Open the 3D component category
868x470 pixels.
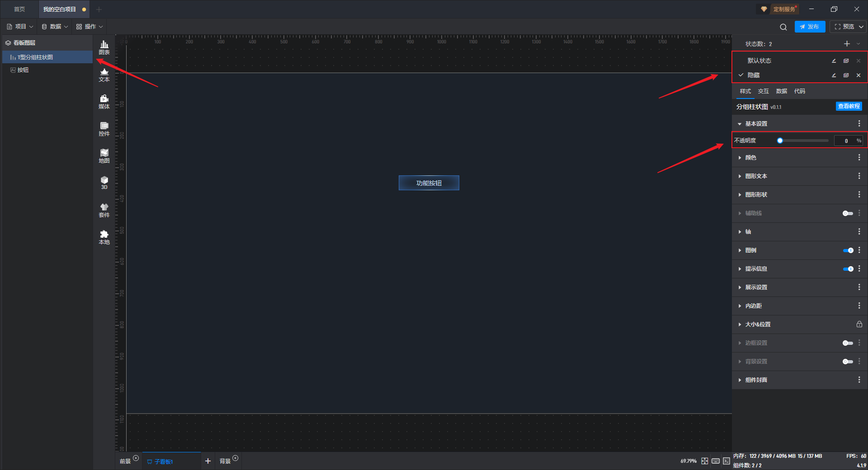(x=104, y=183)
